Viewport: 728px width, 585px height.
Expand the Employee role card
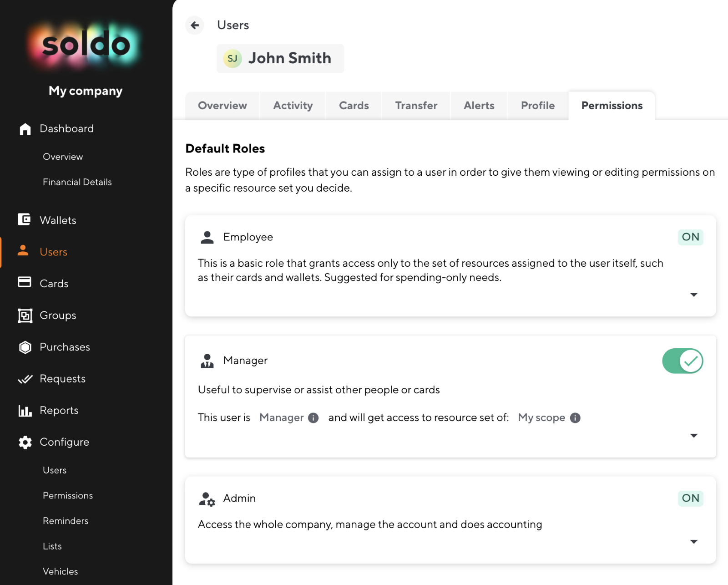point(694,295)
